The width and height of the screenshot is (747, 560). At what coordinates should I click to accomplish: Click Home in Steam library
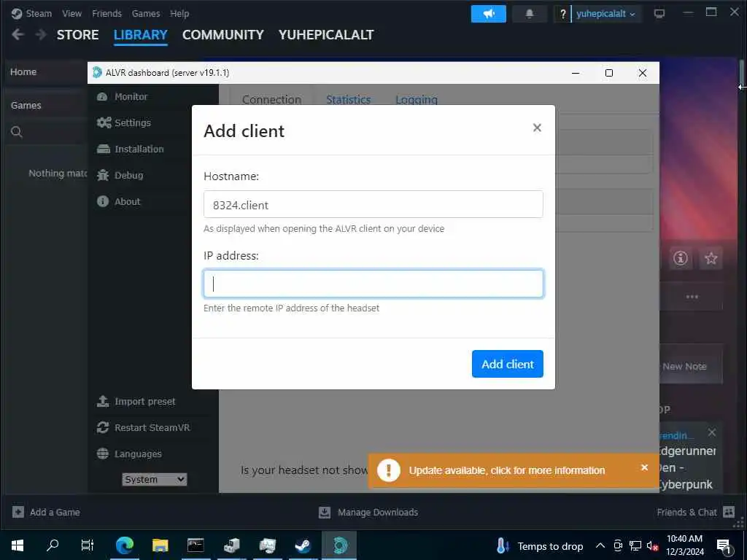(x=23, y=72)
